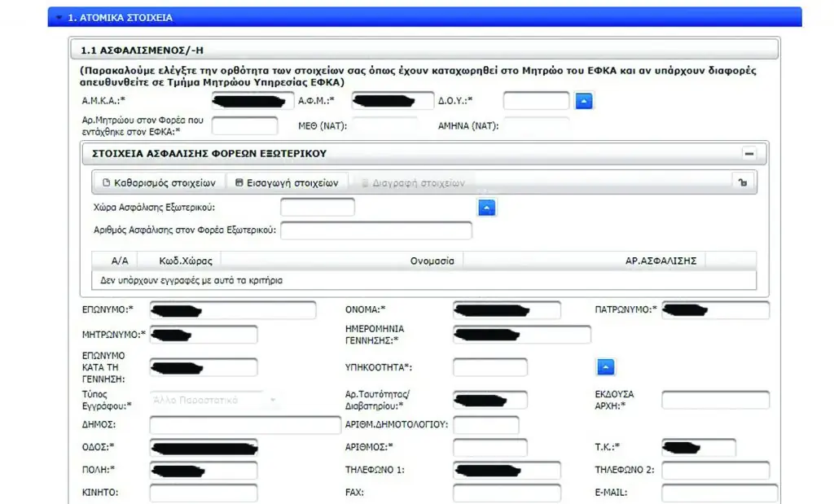Click the ΔΗΜΟΣ input field

point(244,425)
